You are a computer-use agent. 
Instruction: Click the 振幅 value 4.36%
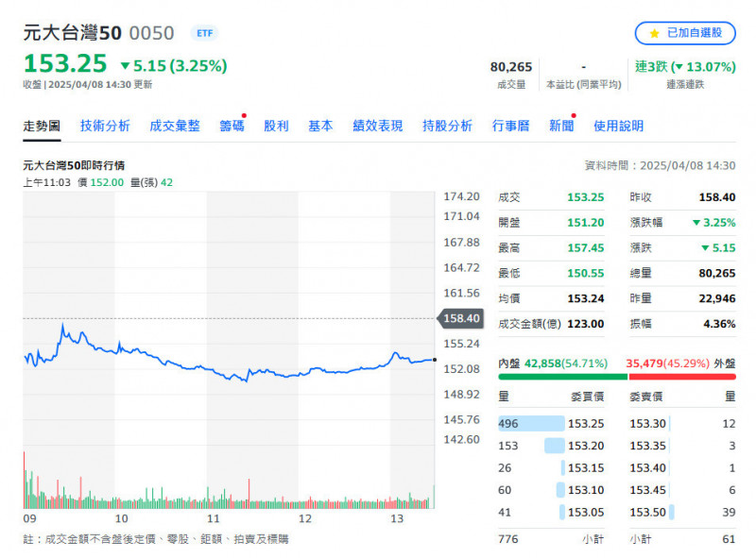pos(719,324)
